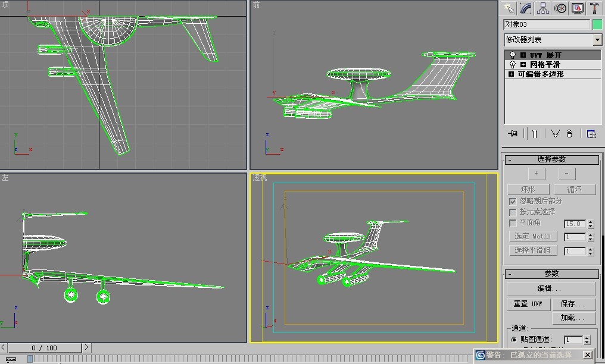605x364 pixels.
Task: Open the Utilities hammer tab
Action: tap(594, 8)
